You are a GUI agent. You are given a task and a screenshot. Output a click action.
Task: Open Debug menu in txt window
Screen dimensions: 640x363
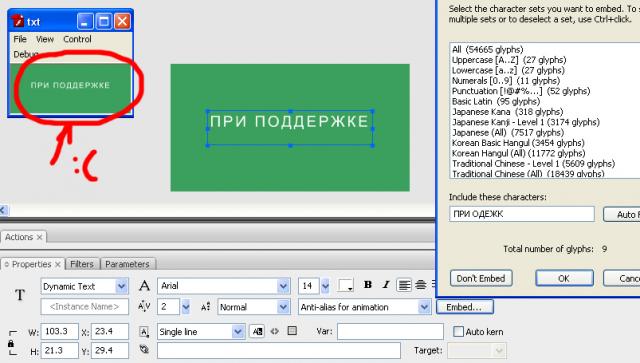(x=25, y=54)
